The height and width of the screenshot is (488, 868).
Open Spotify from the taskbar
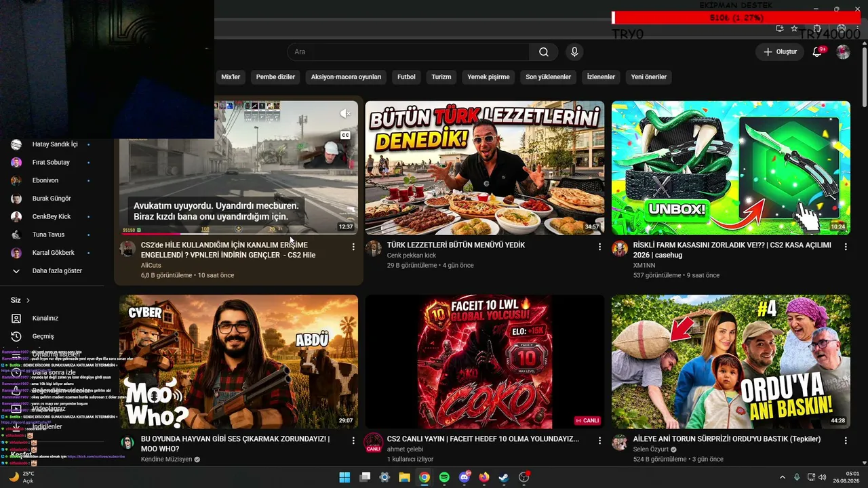click(x=444, y=477)
